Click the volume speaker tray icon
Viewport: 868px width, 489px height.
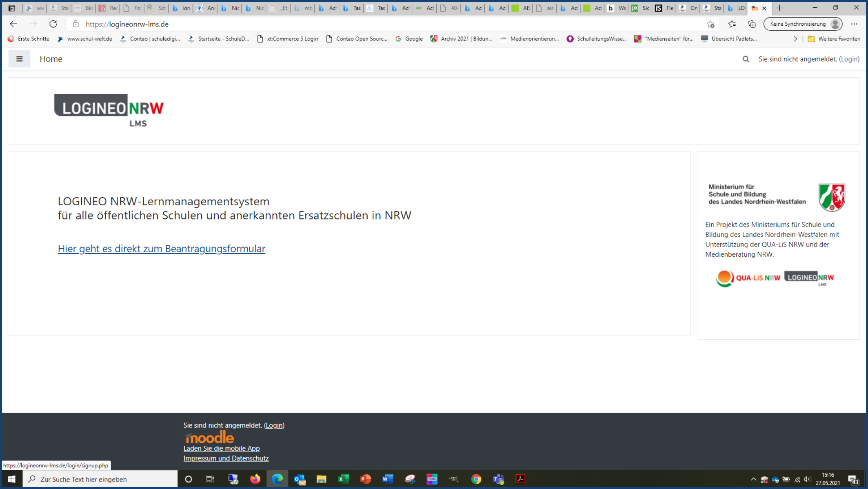(807, 479)
